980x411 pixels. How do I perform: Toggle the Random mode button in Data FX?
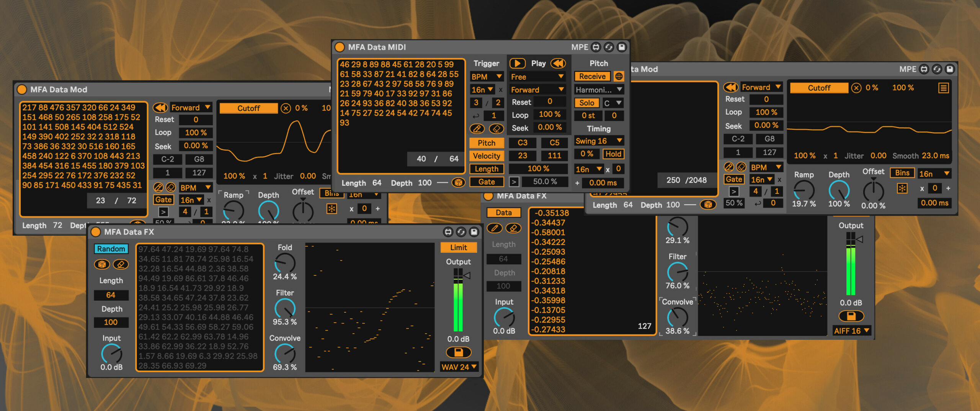click(111, 249)
